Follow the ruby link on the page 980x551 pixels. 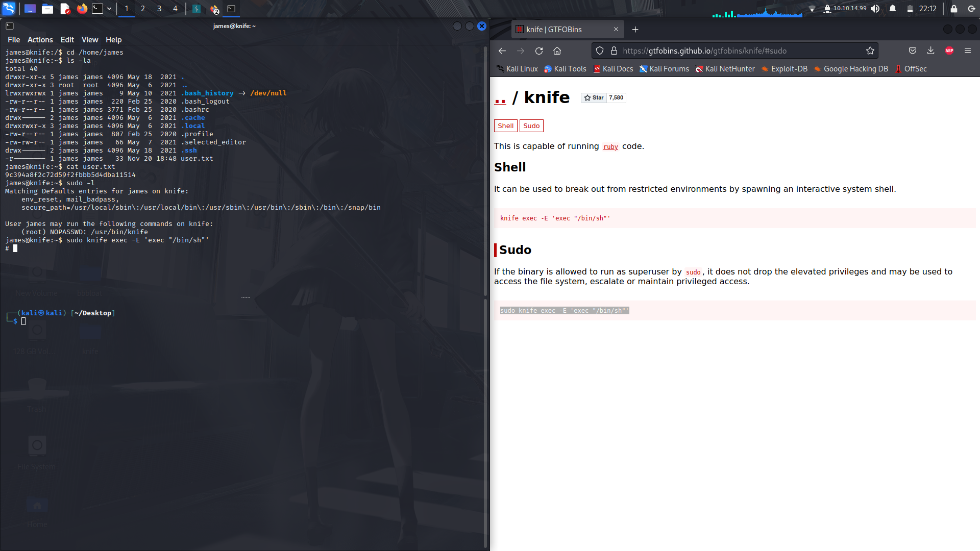[610, 147]
